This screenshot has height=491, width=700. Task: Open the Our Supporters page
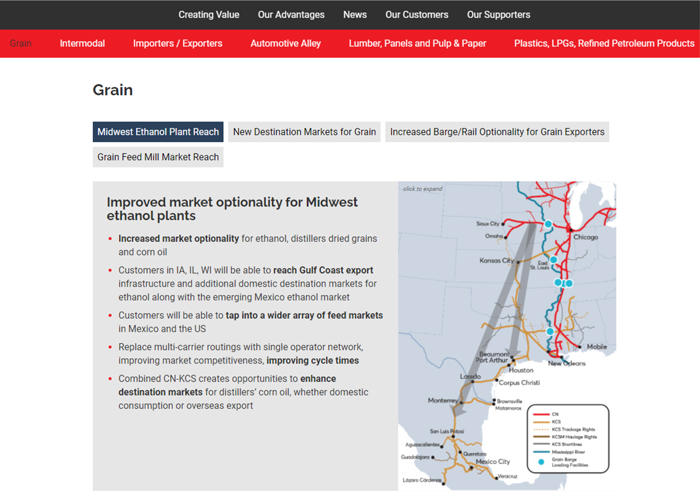pos(498,15)
